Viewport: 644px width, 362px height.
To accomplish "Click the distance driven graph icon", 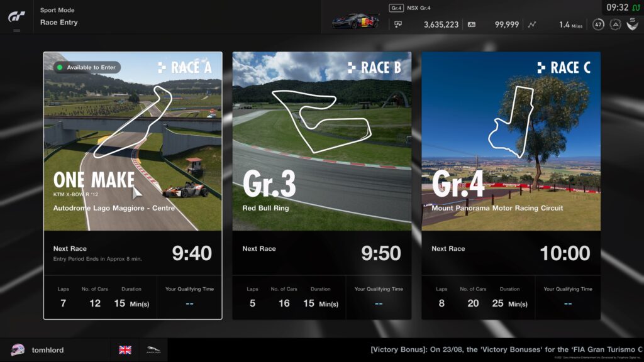I will tap(532, 25).
